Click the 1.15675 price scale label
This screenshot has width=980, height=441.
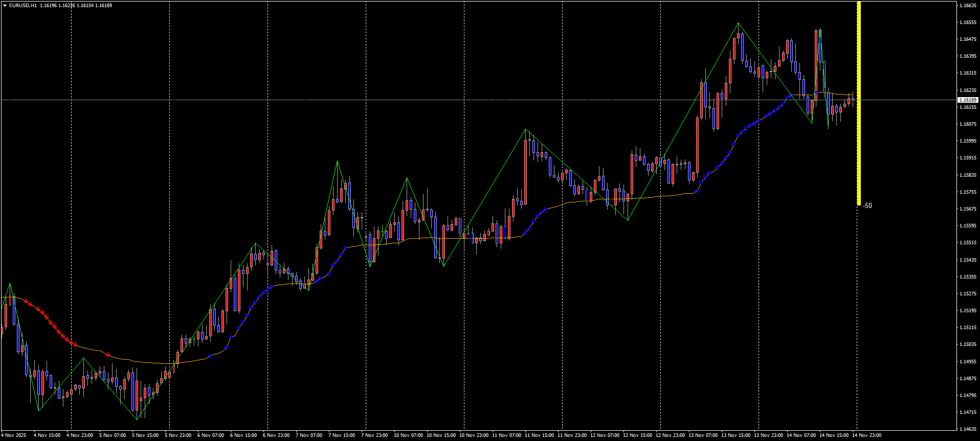[x=968, y=209]
